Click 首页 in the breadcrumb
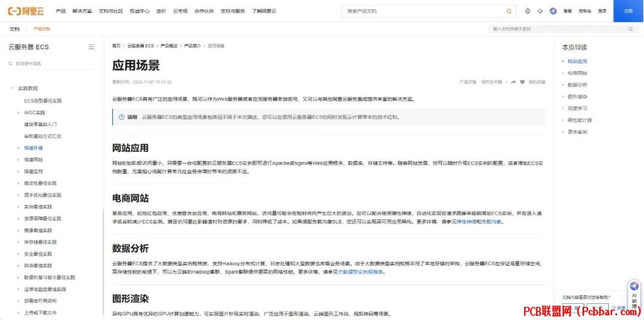This screenshot has height=320, width=644. pyautogui.click(x=117, y=46)
